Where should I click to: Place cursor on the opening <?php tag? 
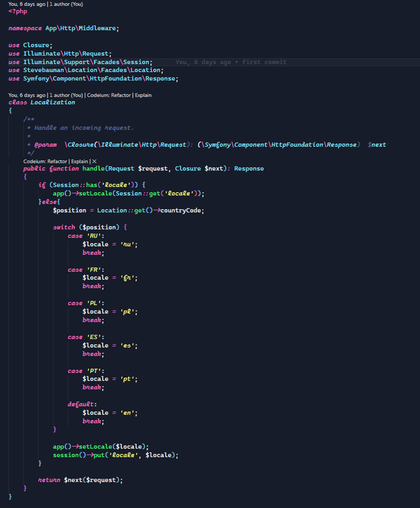tap(18, 11)
